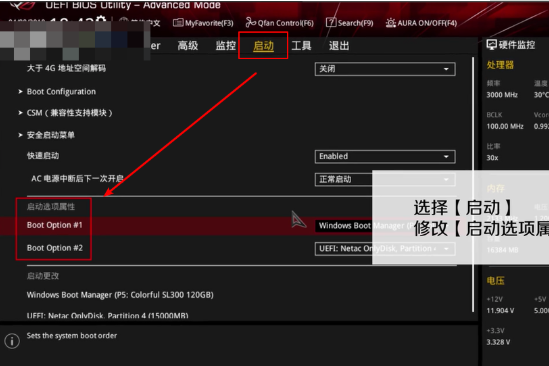The height and width of the screenshot is (366, 549).
Task: Open AC 电源中断 正常启动 dropdown
Action: point(385,180)
